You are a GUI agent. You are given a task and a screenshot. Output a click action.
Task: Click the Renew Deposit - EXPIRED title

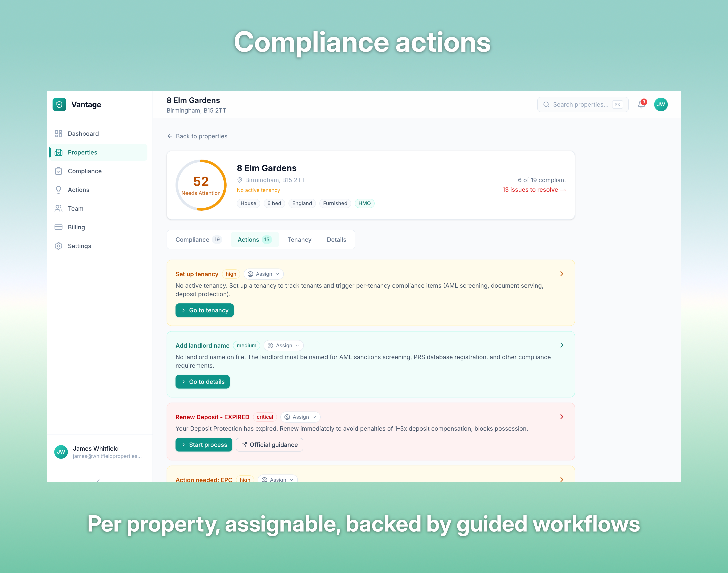tap(212, 417)
